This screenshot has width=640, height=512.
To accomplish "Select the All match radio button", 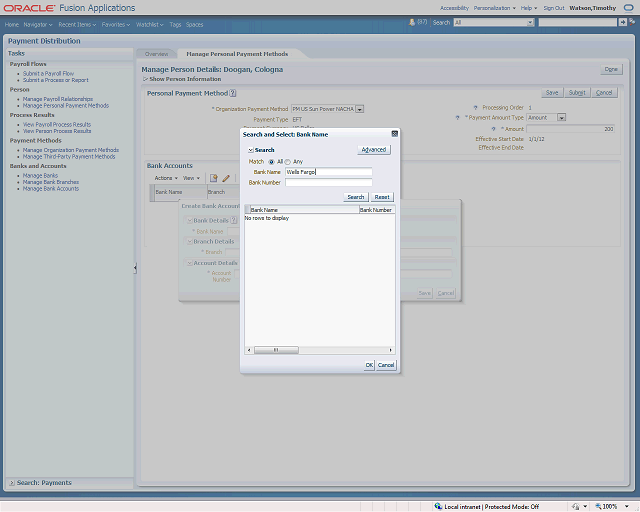I will (271, 162).
